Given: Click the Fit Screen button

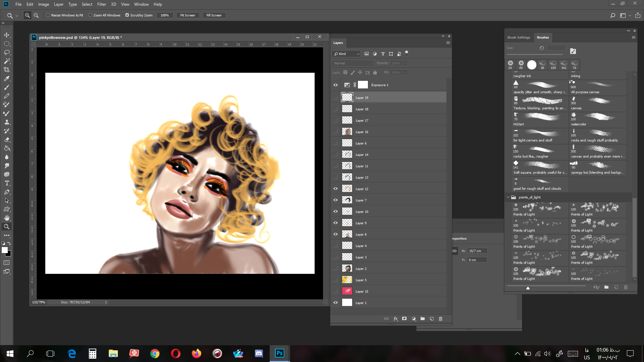Looking at the screenshot, I should tap(187, 15).
